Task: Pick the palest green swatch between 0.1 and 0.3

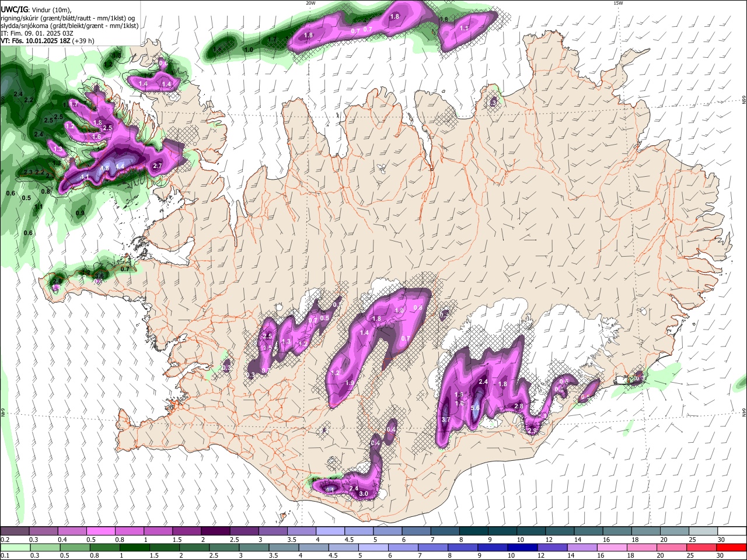Action: pos(15,547)
